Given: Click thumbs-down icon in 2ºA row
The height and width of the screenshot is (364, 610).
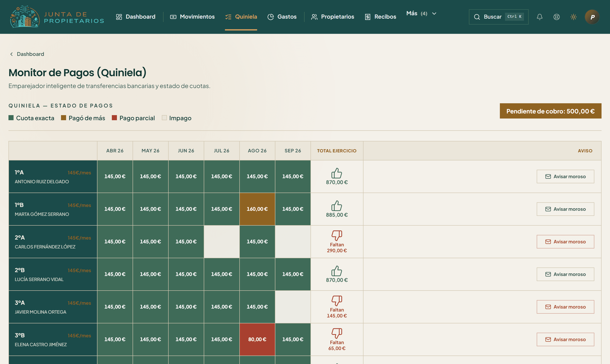Looking at the screenshot, I should click(x=337, y=236).
